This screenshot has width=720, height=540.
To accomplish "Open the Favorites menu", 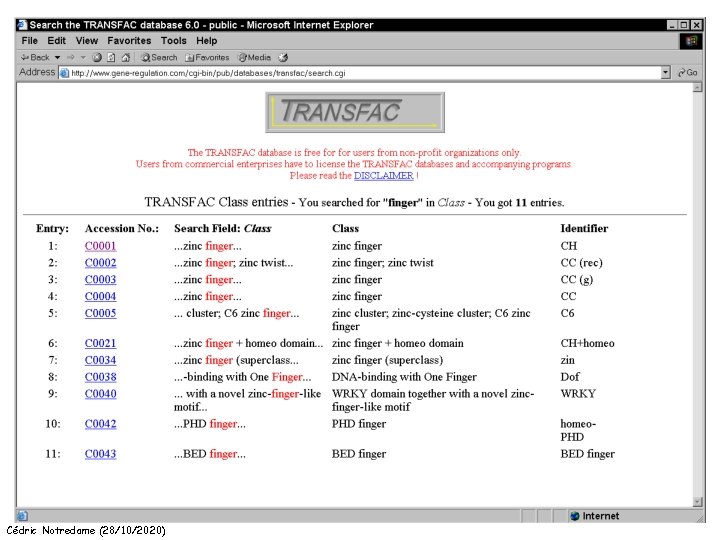I will click(129, 41).
